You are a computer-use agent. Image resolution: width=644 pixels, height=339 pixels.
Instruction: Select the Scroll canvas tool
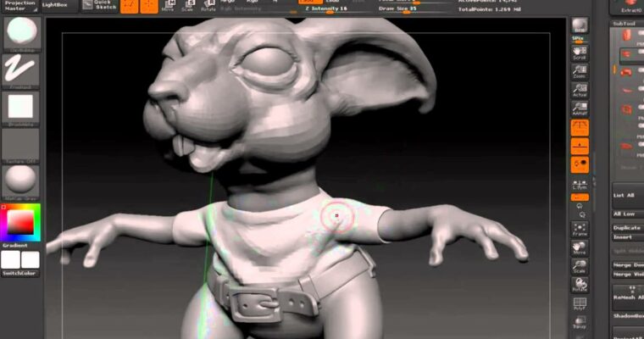pyautogui.click(x=580, y=53)
